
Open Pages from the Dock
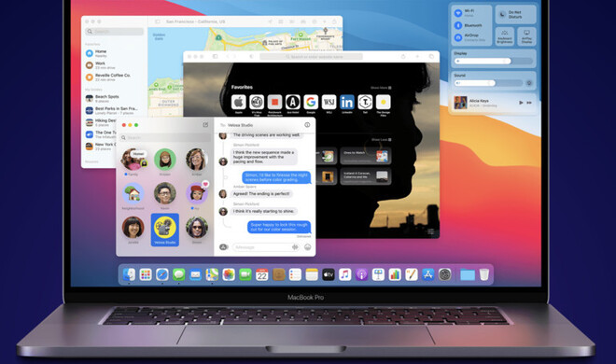point(412,274)
